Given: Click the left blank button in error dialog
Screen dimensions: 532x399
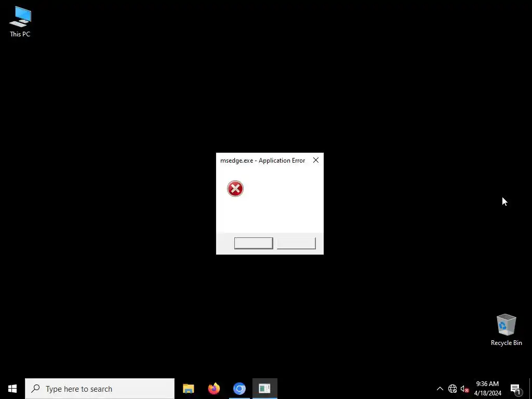Looking at the screenshot, I should click(x=254, y=243).
